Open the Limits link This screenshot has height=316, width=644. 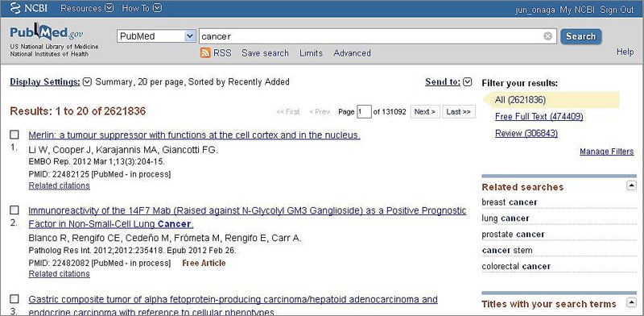[311, 53]
